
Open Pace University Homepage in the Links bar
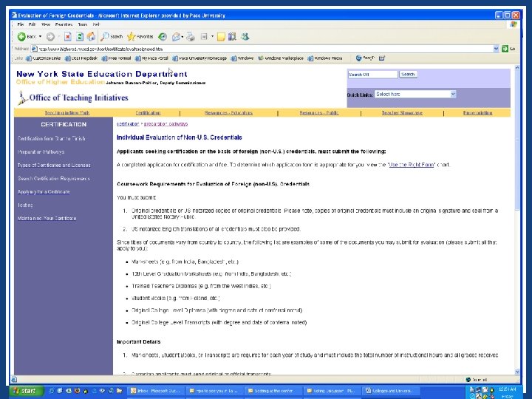pyautogui.click(x=199, y=58)
